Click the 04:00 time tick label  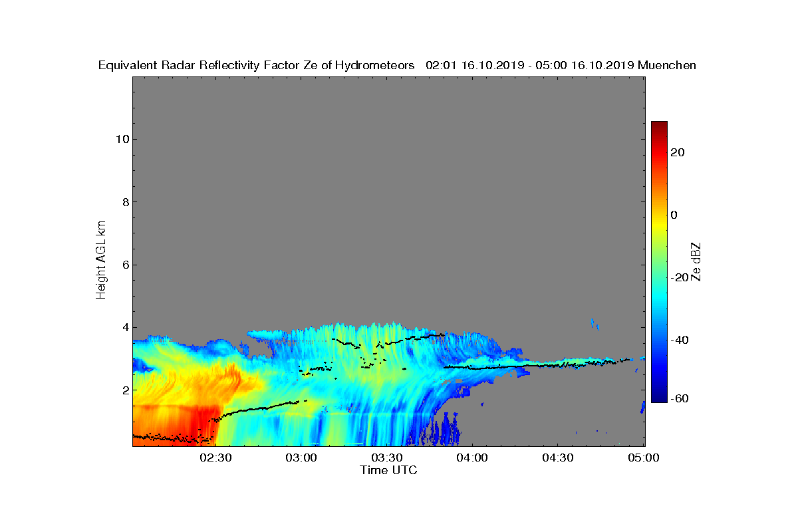click(x=473, y=458)
